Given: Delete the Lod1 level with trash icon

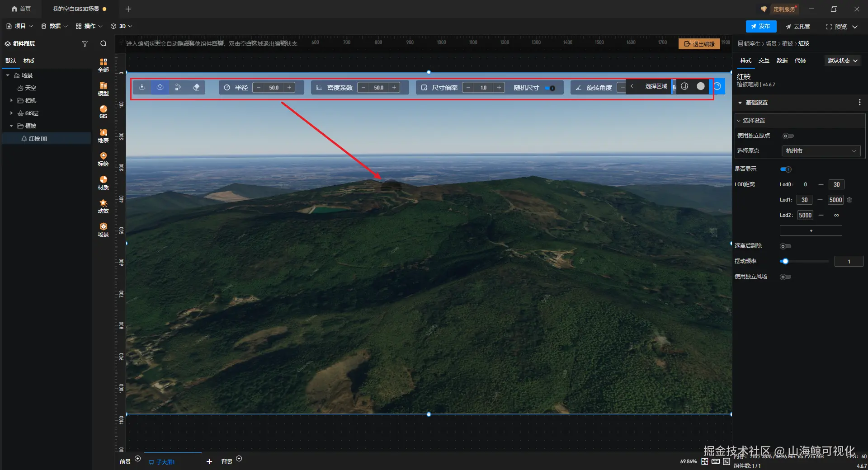Looking at the screenshot, I should [849, 200].
